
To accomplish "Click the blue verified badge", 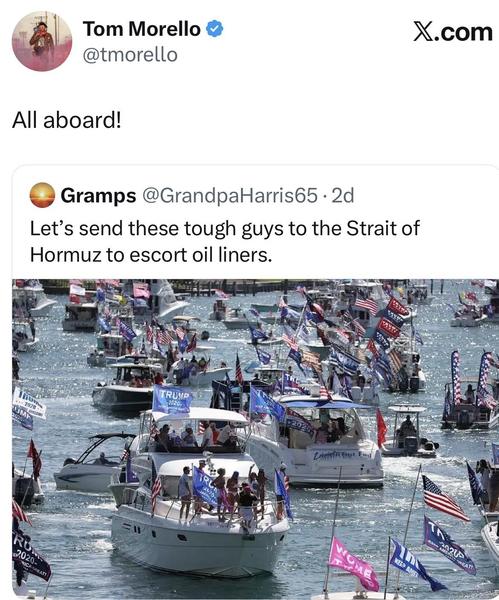I will coord(215,29).
